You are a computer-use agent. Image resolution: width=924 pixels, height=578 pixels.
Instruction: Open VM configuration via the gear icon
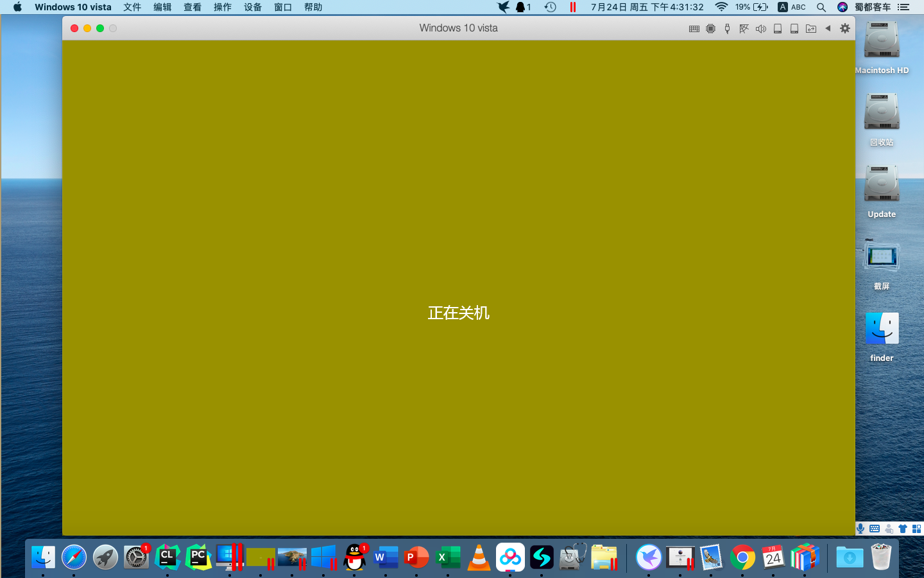(844, 28)
